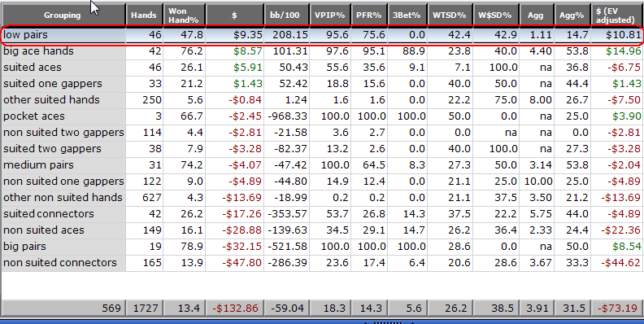
Task: Select the 'big pairs' row
Action: click(322, 247)
